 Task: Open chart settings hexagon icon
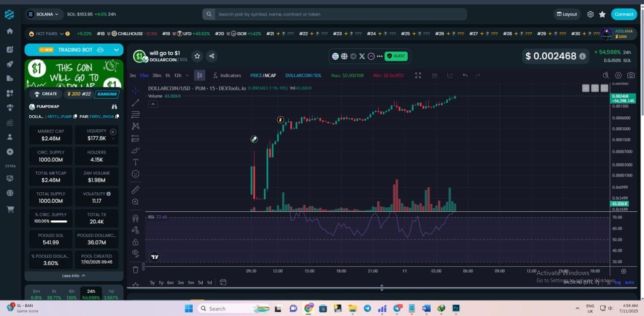click(x=618, y=75)
